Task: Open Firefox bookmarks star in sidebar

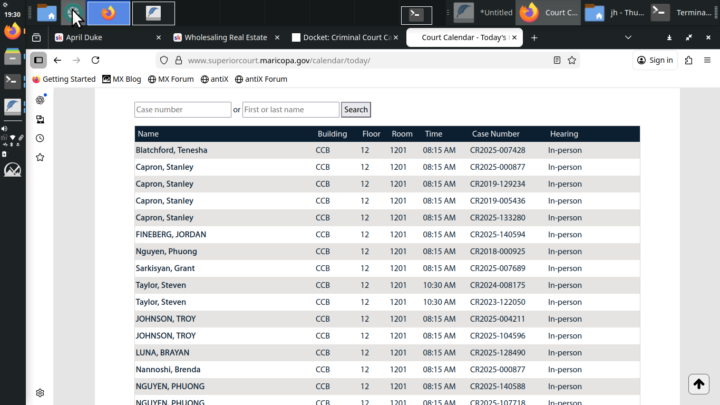Action: [x=40, y=157]
